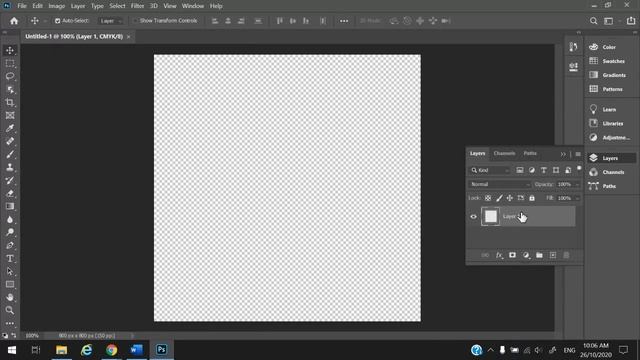Open the workspace switcher icon
640x360 pixels.
pos(609,21)
